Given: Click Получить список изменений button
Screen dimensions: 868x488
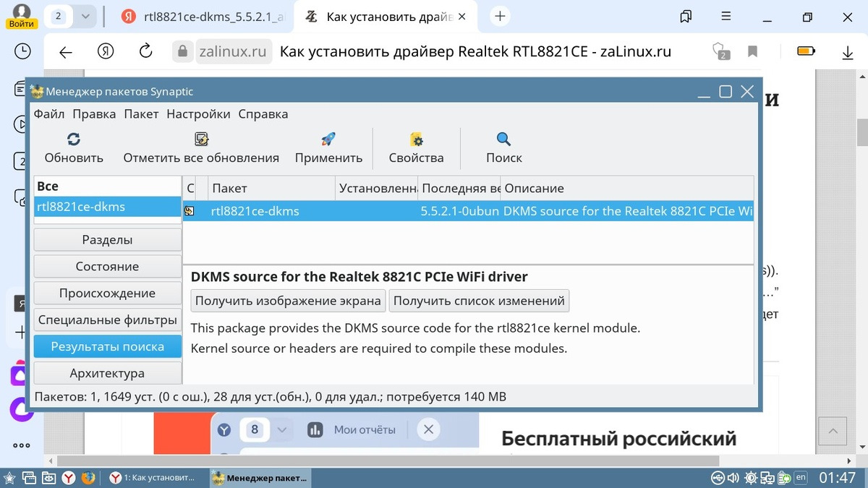Looking at the screenshot, I should point(479,300).
